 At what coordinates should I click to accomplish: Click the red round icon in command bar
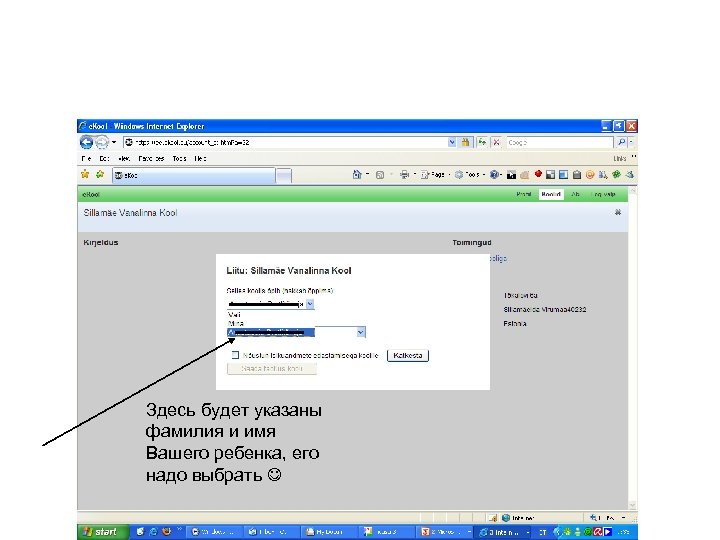[x=538, y=174]
